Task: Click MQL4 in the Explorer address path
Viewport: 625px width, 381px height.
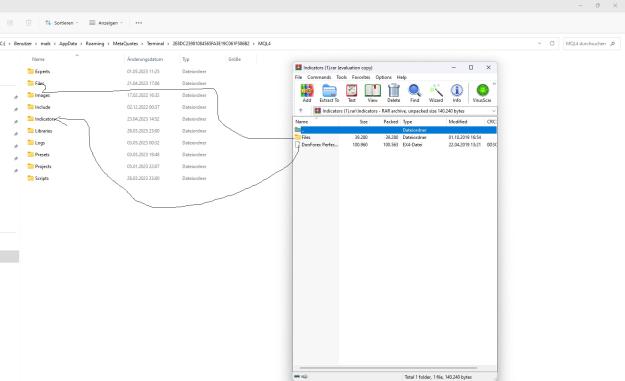Action: [264, 43]
